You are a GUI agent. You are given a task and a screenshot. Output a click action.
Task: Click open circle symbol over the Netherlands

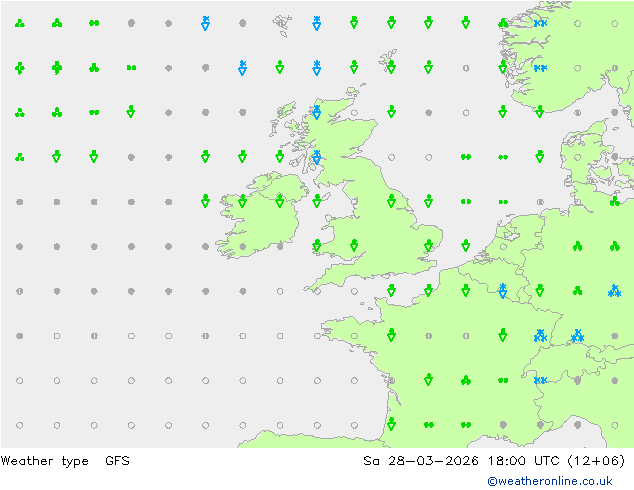tap(503, 246)
